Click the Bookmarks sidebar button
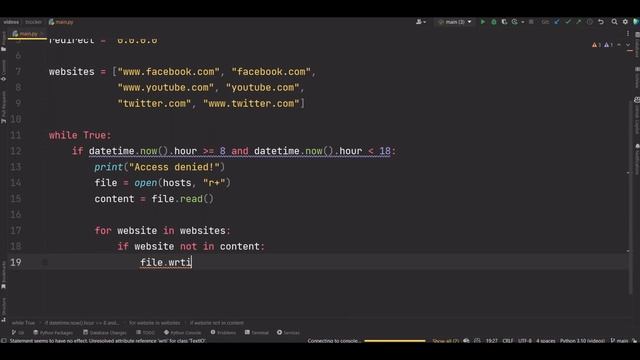Image resolution: width=640 pixels, height=360 pixels. [4, 276]
